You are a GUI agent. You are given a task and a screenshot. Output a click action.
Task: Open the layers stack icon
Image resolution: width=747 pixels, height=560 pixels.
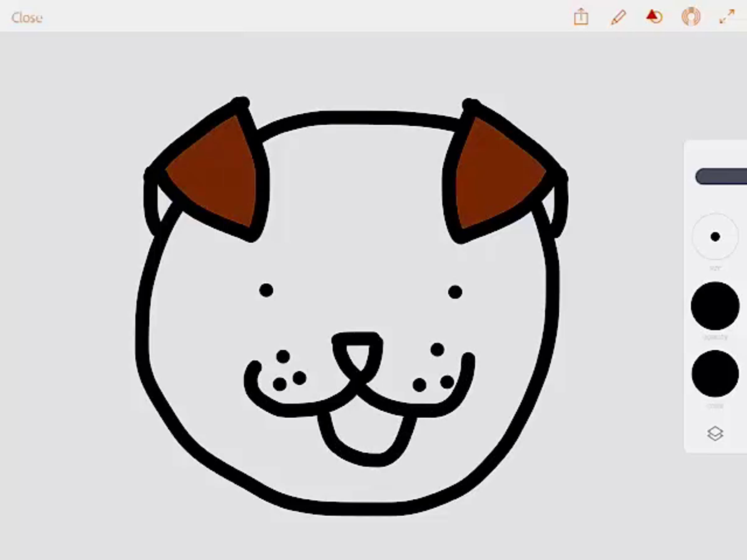click(715, 433)
